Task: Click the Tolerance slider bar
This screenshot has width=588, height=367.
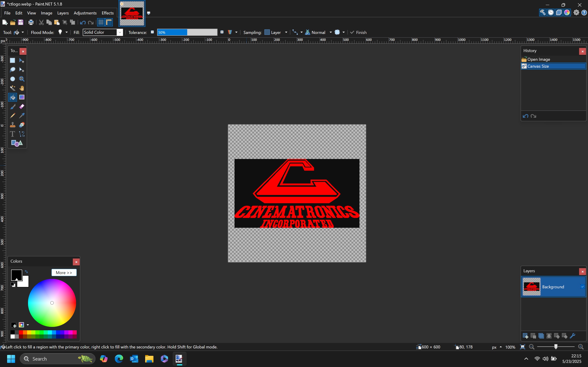Action: click(x=187, y=32)
